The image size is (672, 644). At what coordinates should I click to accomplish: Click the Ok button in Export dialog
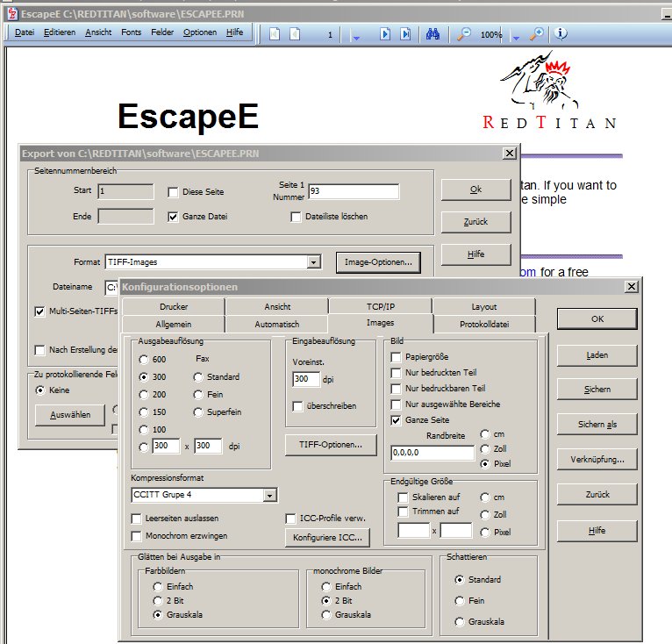pyautogui.click(x=475, y=190)
